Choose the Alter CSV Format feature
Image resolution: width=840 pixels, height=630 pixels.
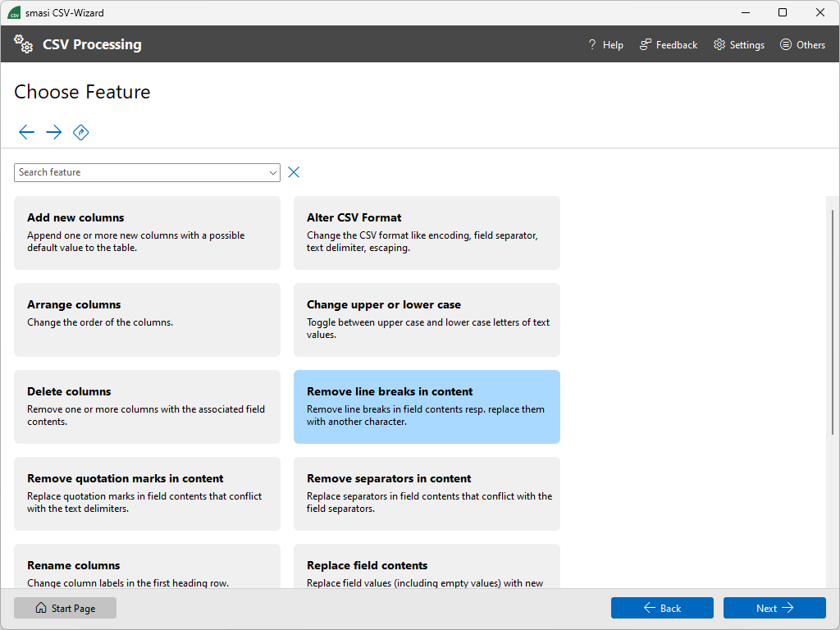point(427,233)
